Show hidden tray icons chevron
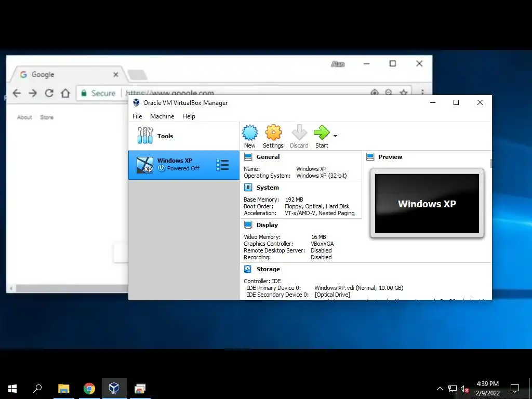Image resolution: width=532 pixels, height=399 pixels. (x=440, y=389)
